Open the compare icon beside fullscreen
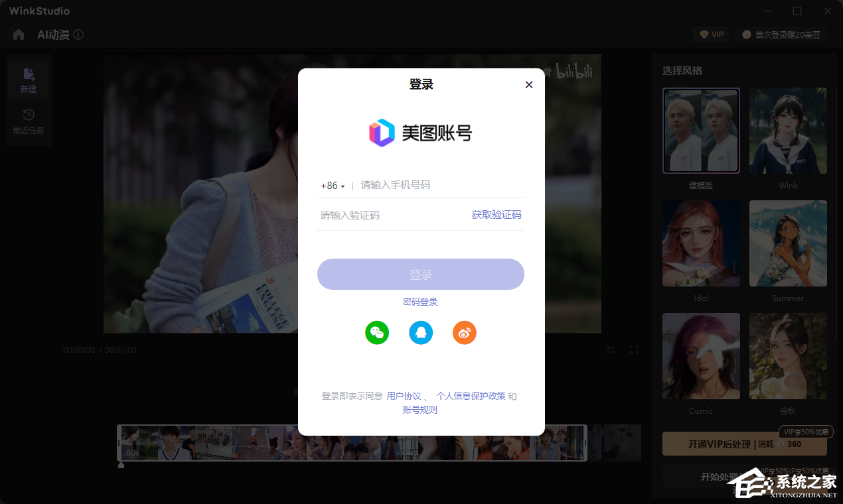Viewport: 843px width, 504px height. (x=611, y=350)
